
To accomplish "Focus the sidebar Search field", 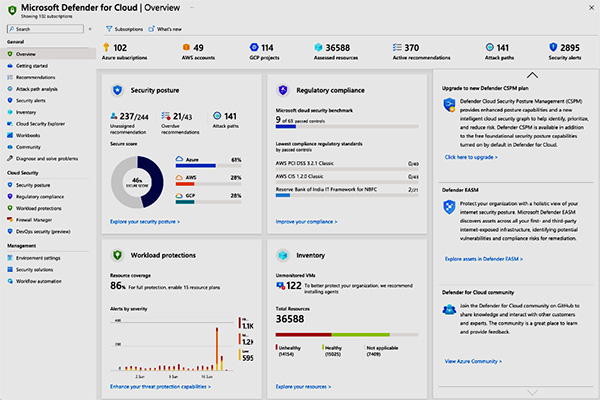I will 45,29.
